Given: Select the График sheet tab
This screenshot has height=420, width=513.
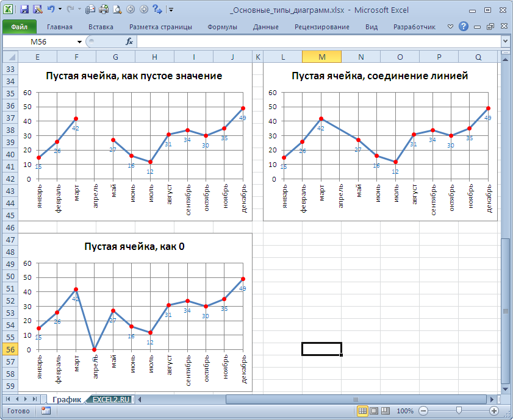Looking at the screenshot, I should click(x=66, y=399).
